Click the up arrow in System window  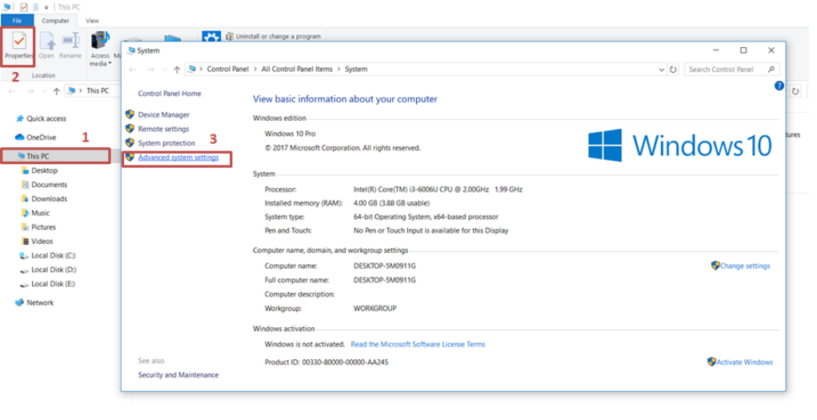click(x=177, y=70)
